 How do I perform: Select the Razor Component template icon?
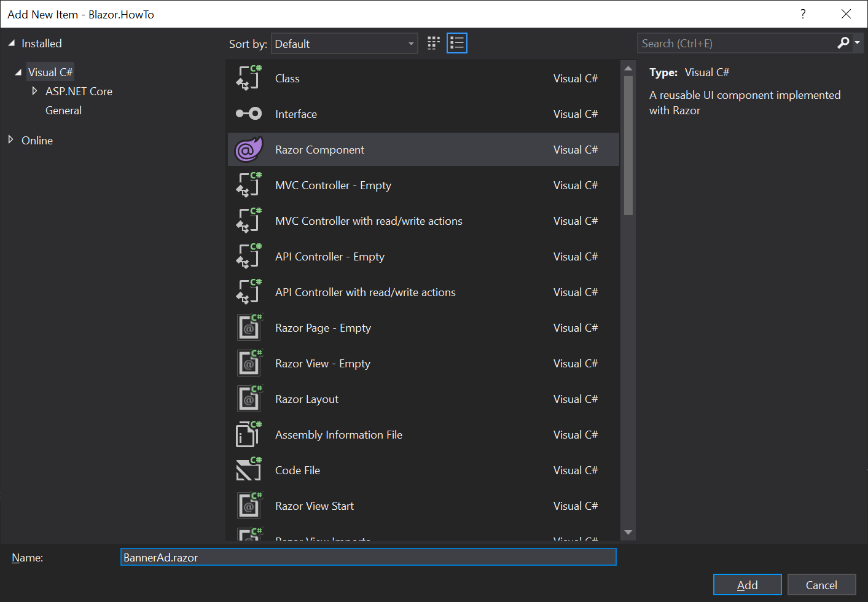(x=248, y=149)
